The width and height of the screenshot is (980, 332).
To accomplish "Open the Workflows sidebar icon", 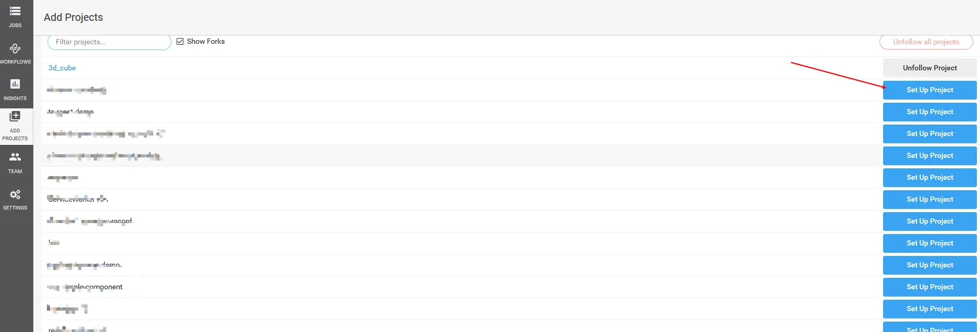I will coord(15,48).
